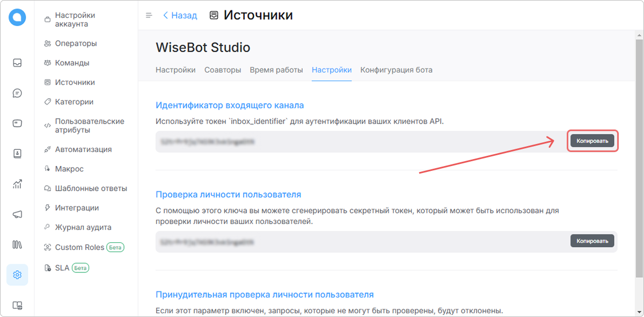Select the settings gear icon in left rail
The image size is (644, 317).
coord(17,275)
